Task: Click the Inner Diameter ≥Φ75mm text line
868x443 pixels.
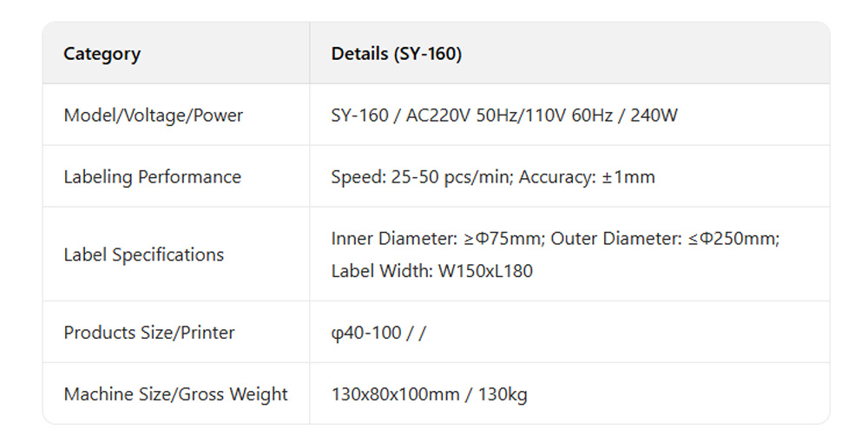Action: click(438, 238)
